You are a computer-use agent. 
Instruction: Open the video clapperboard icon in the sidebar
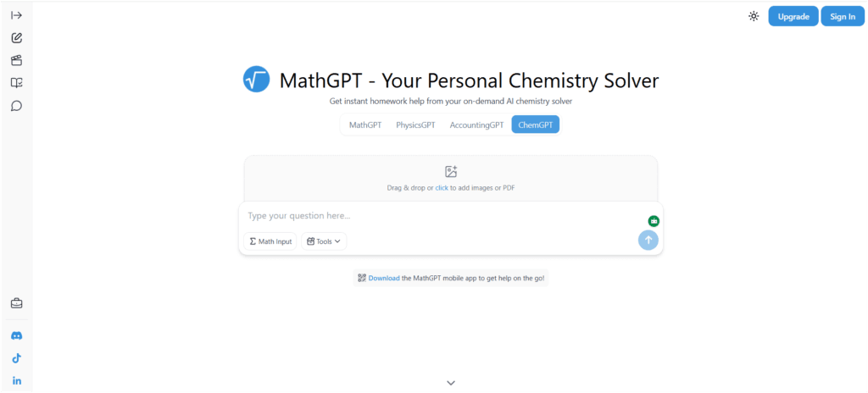[16, 60]
